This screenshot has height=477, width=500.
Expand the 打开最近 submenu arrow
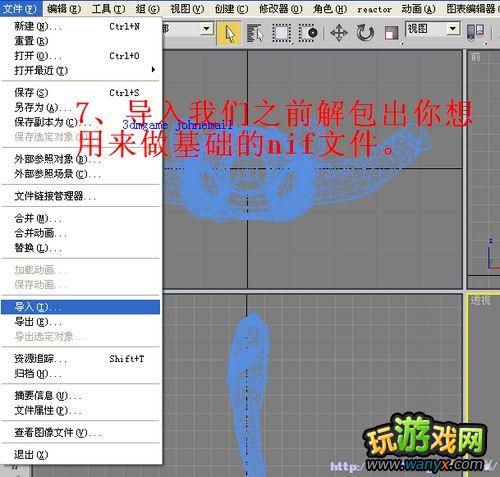click(153, 70)
